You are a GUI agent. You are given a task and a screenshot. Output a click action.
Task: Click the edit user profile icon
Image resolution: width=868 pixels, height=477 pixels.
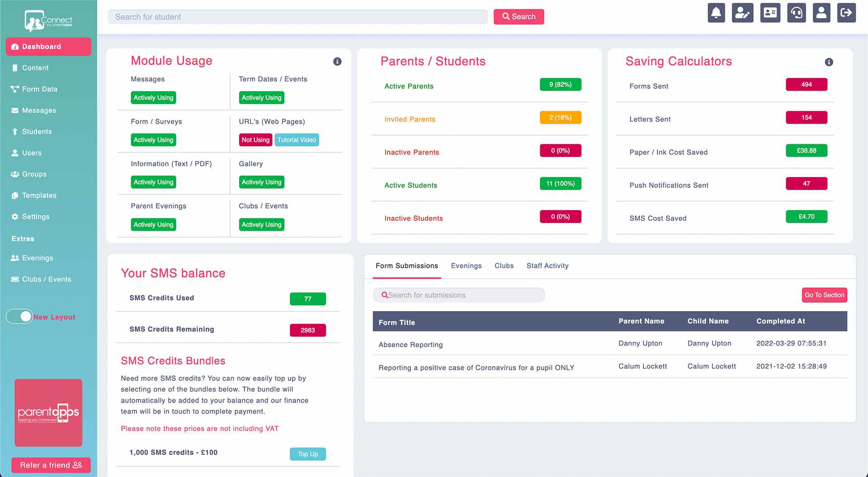coord(742,13)
